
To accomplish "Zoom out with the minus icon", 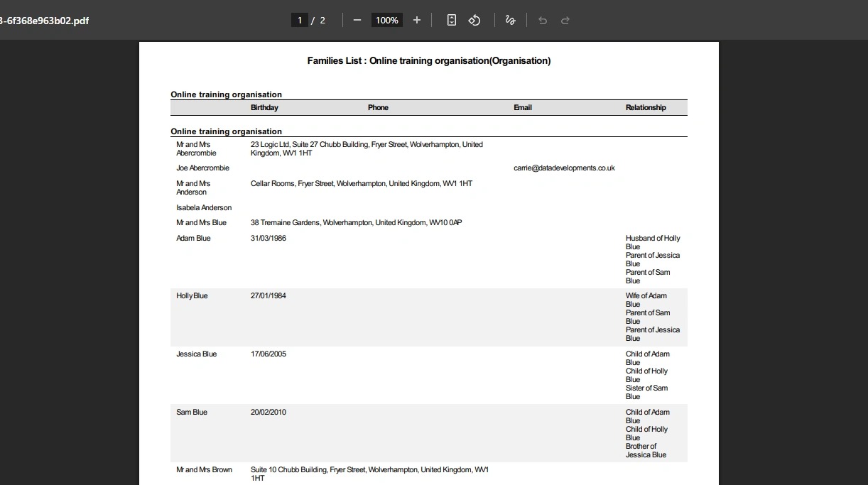I will pos(357,20).
